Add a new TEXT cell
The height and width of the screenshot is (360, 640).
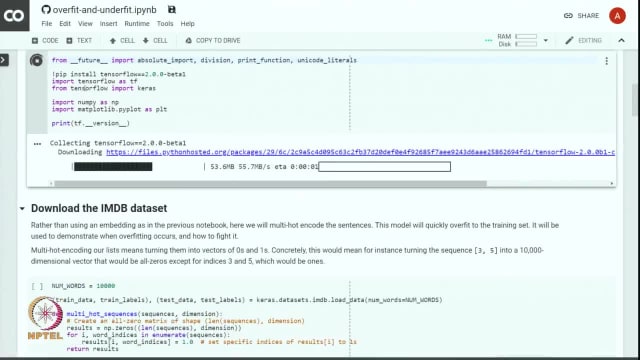79,40
